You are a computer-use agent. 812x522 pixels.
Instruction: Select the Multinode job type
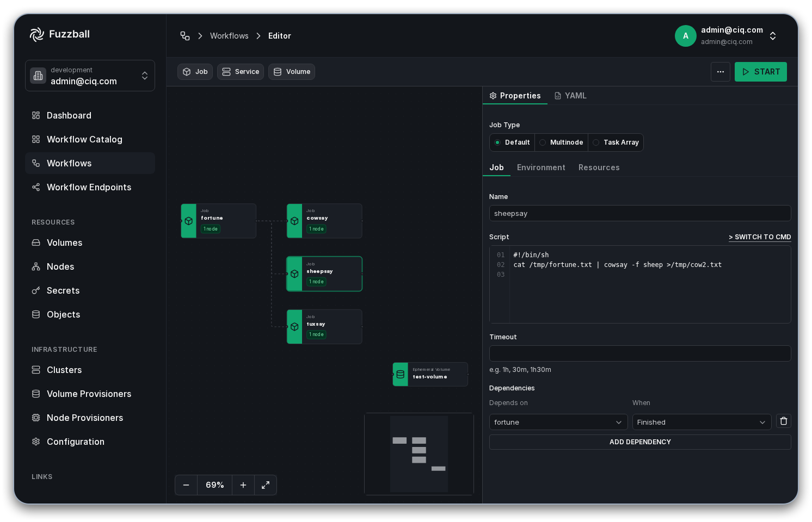point(561,142)
